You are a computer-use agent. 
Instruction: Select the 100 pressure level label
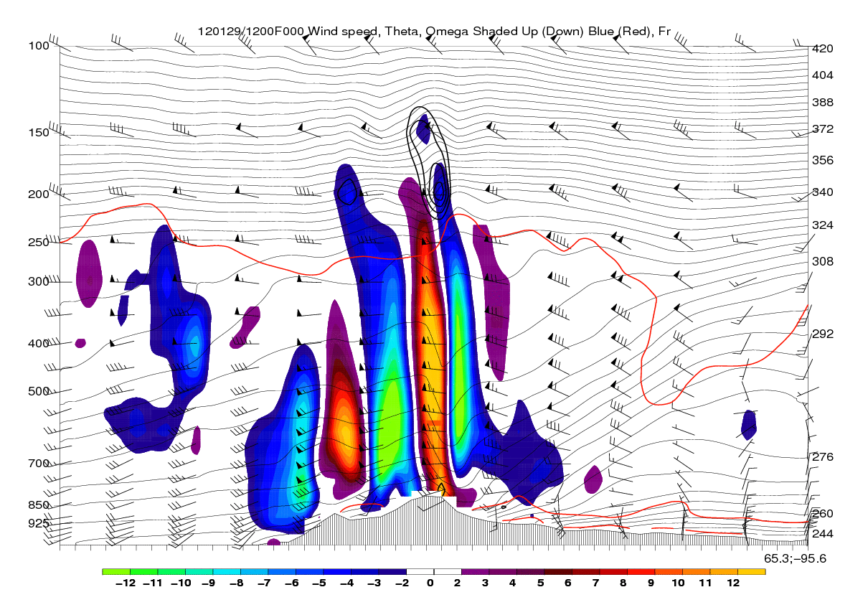click(39, 46)
